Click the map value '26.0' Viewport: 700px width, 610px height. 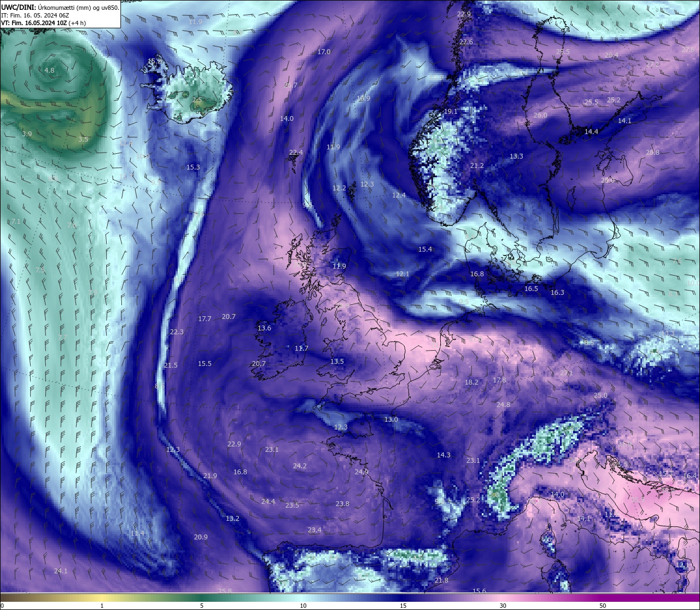[x=540, y=115]
